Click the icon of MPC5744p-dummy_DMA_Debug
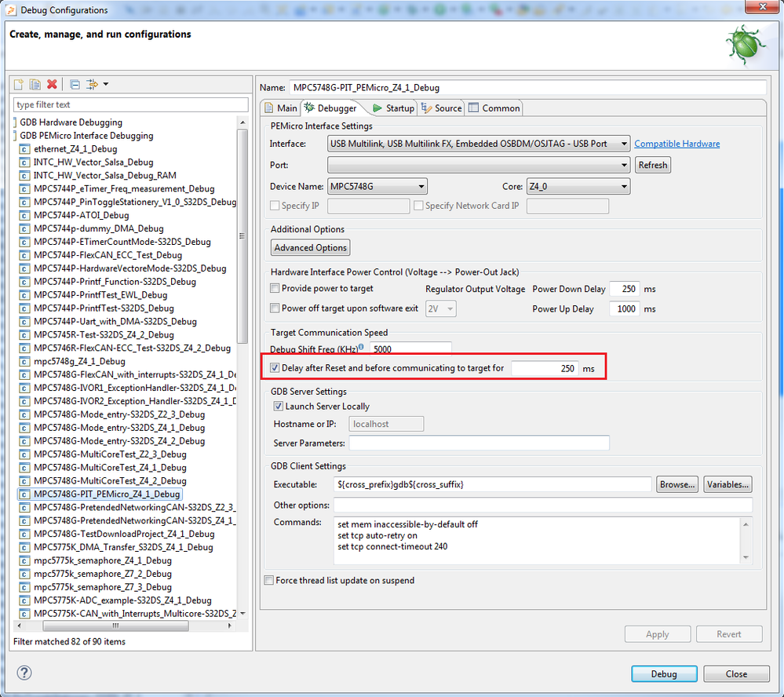 24,228
